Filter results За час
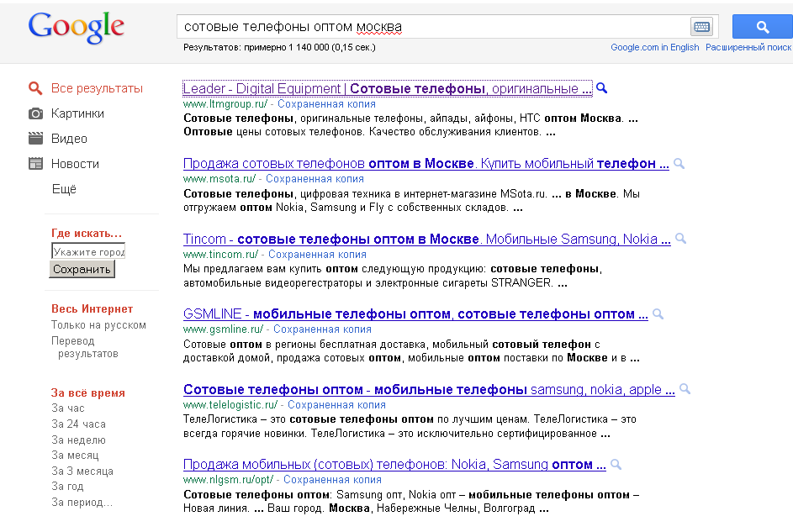The width and height of the screenshot is (793, 532). (x=68, y=408)
